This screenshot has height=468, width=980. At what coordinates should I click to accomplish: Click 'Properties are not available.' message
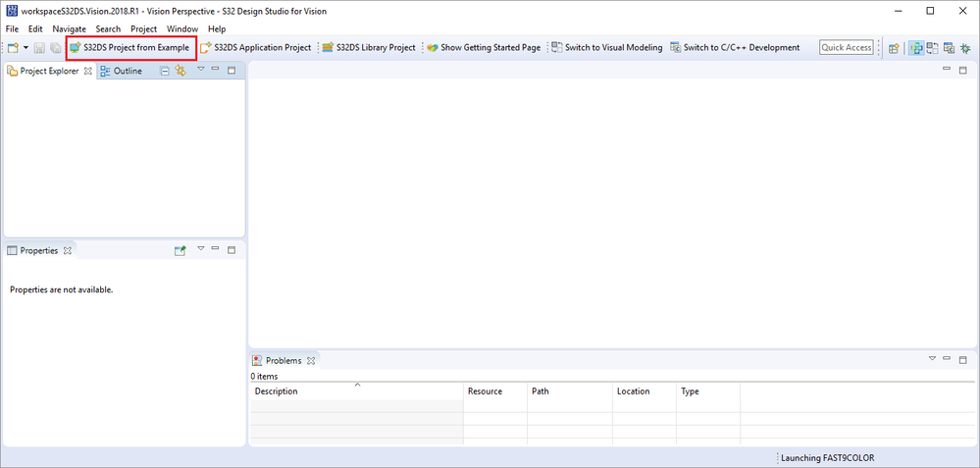61,289
